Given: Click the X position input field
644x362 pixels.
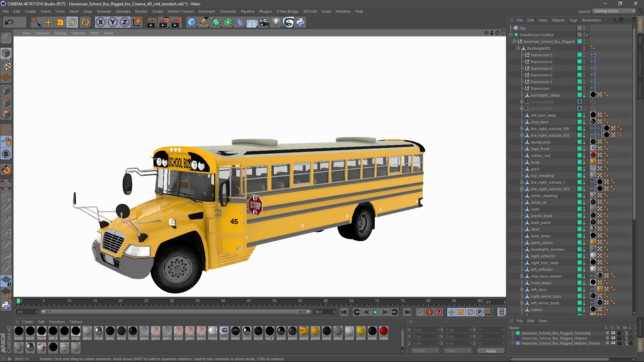Looking at the screenshot, I should click(425, 330).
